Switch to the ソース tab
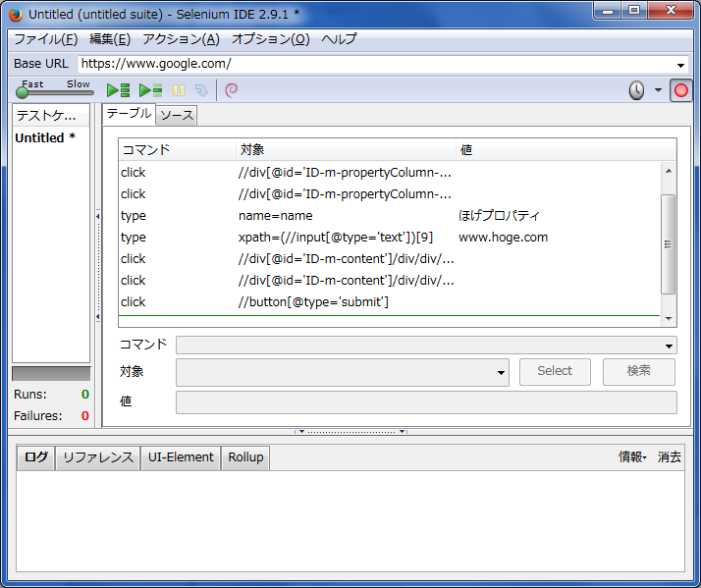 (x=177, y=116)
